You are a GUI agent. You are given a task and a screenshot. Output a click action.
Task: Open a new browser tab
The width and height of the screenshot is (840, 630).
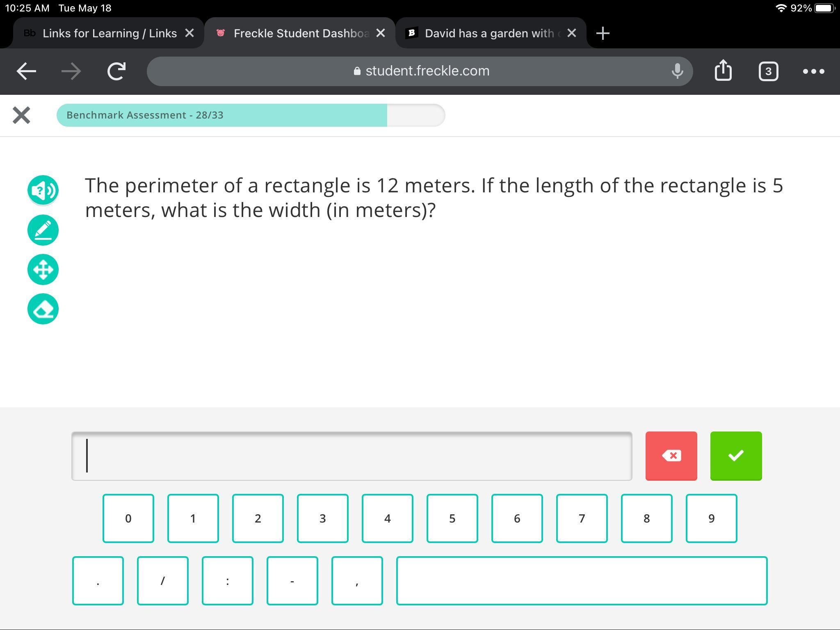(603, 33)
